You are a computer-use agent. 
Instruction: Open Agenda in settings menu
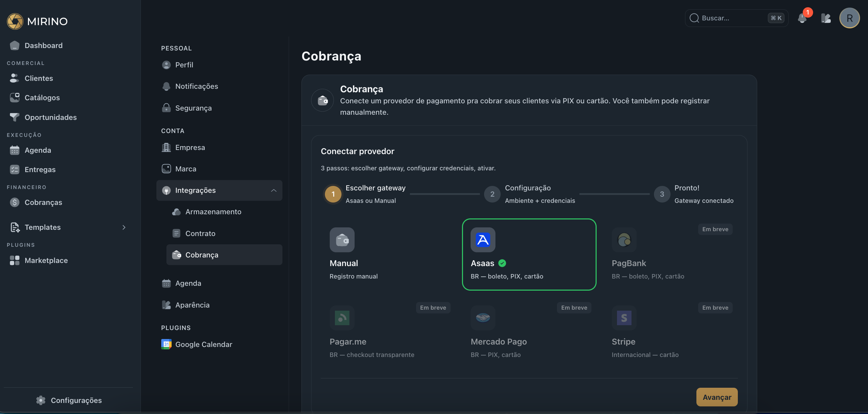(x=219, y=283)
